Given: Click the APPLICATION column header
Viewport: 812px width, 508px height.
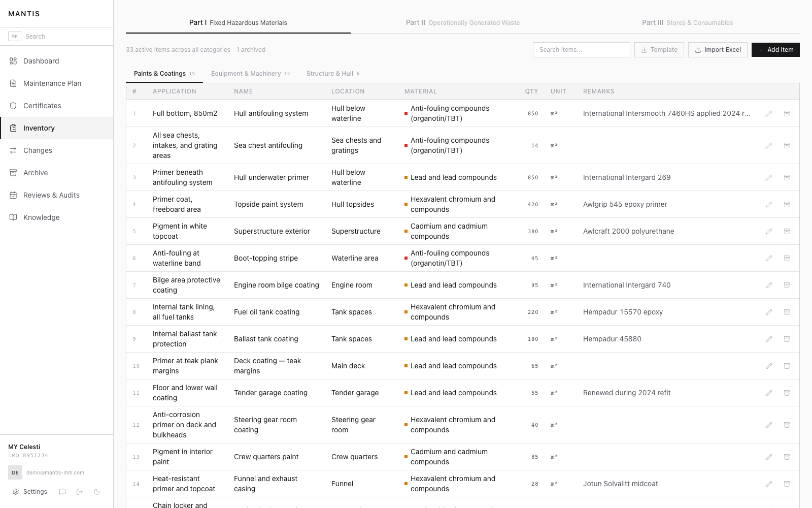Looking at the screenshot, I should point(175,91).
